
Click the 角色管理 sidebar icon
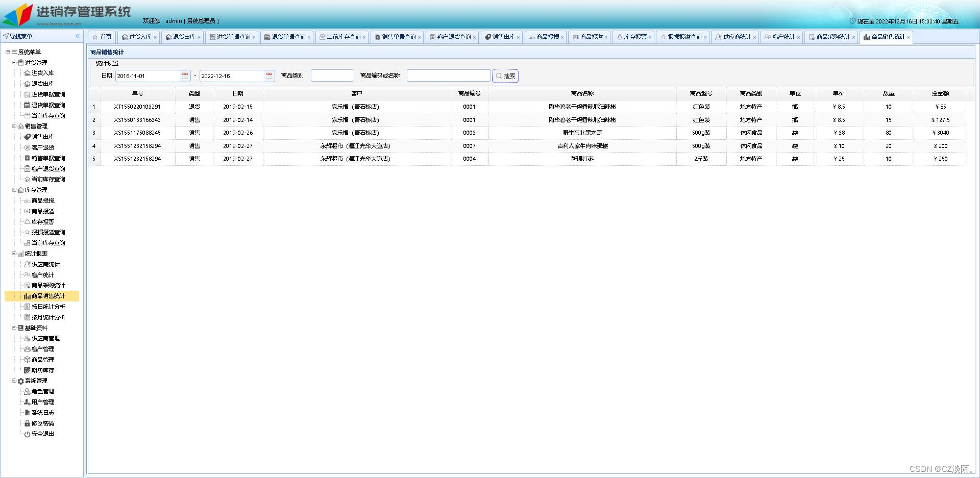(x=27, y=391)
